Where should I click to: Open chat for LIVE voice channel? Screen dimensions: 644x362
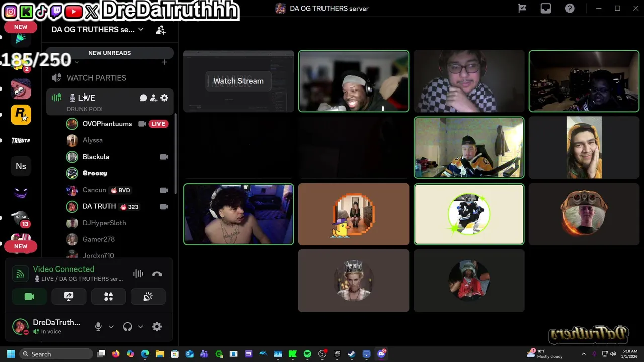tap(143, 98)
